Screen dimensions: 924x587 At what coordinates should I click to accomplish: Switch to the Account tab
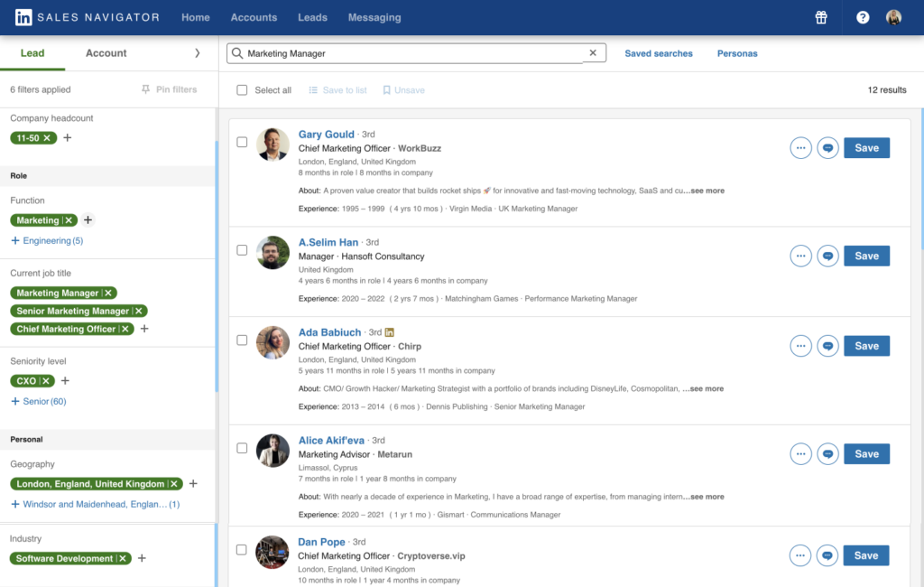coord(106,52)
